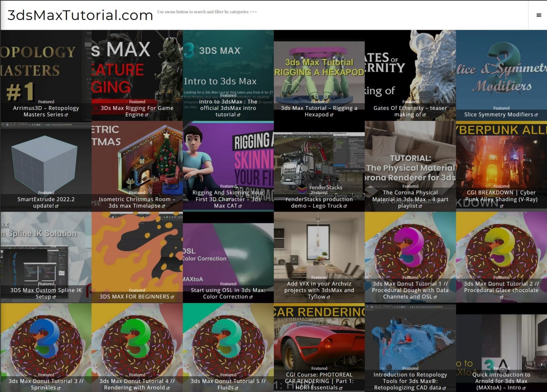Open the hamburger menu button

[x=538, y=15]
